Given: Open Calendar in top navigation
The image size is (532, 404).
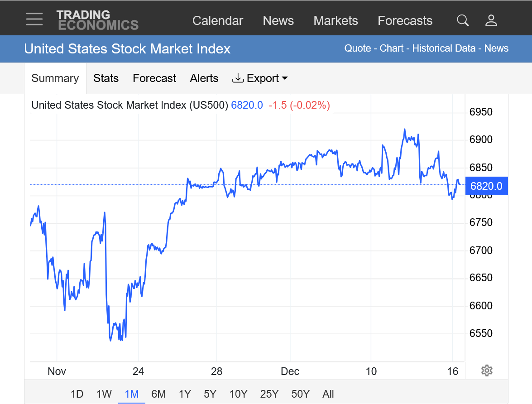Looking at the screenshot, I should 218,21.
